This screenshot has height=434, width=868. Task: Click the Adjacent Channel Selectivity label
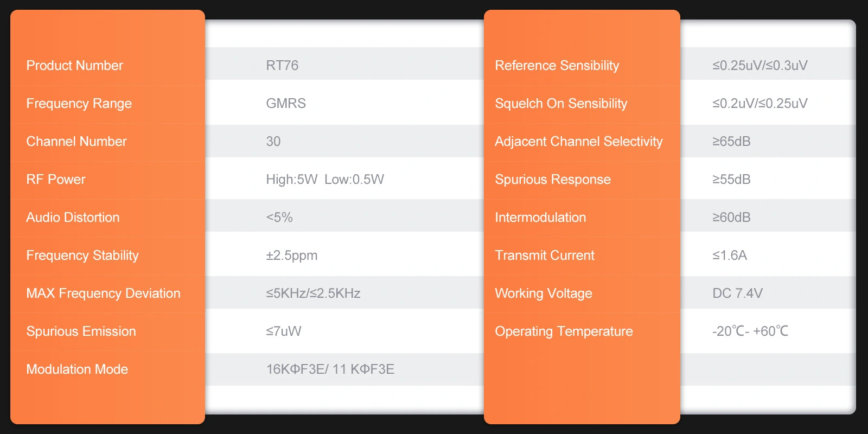click(x=578, y=142)
